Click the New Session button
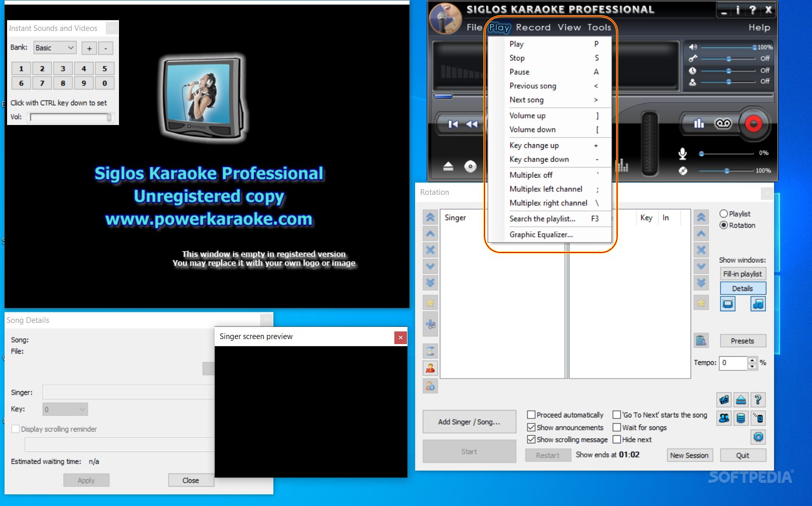The image size is (812, 506). pyautogui.click(x=689, y=455)
